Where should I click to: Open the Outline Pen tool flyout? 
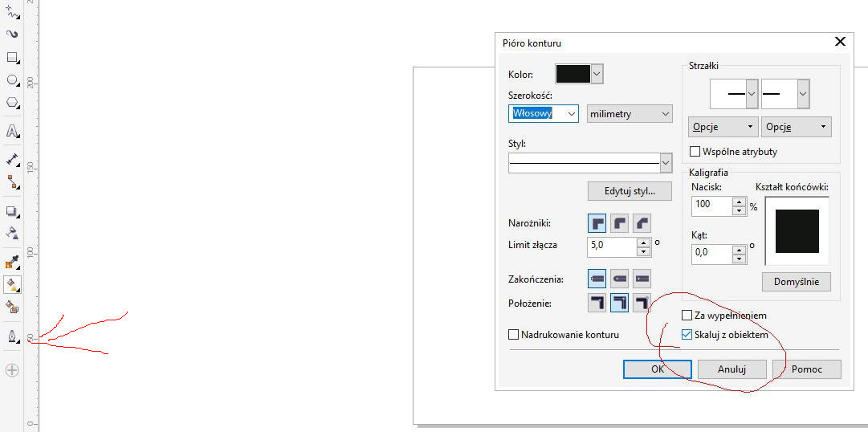pos(13,336)
